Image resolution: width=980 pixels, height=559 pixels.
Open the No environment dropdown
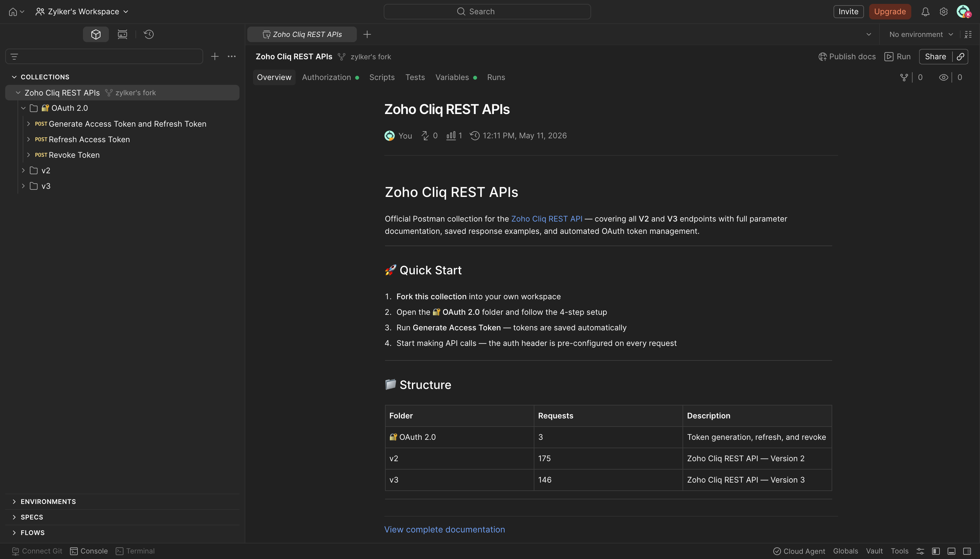(921, 35)
